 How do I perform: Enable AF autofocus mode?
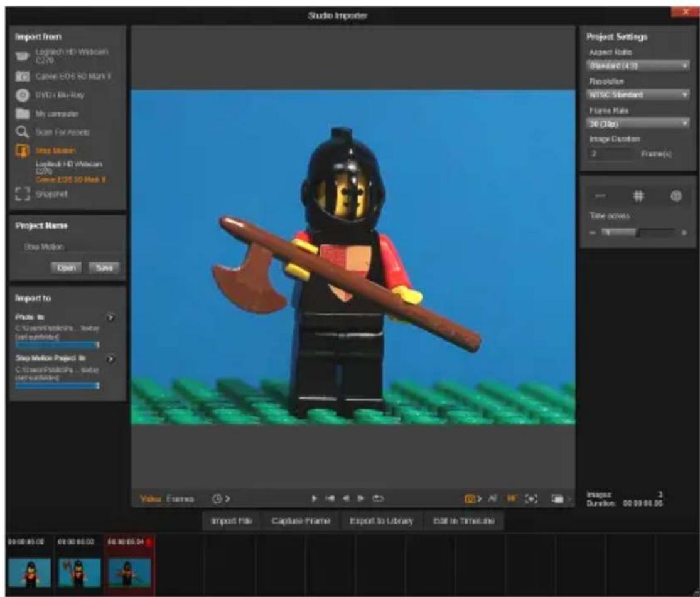(492, 498)
